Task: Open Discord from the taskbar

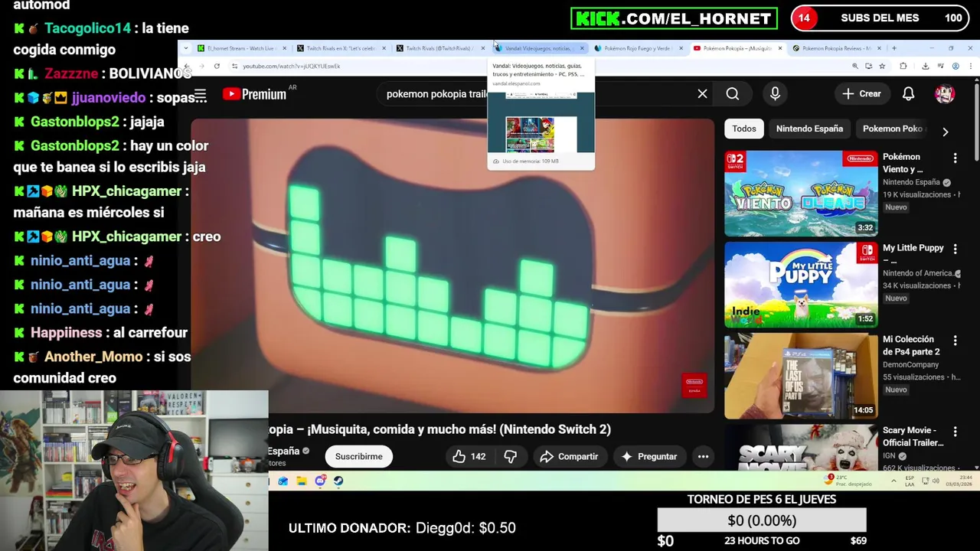Action: coord(320,481)
